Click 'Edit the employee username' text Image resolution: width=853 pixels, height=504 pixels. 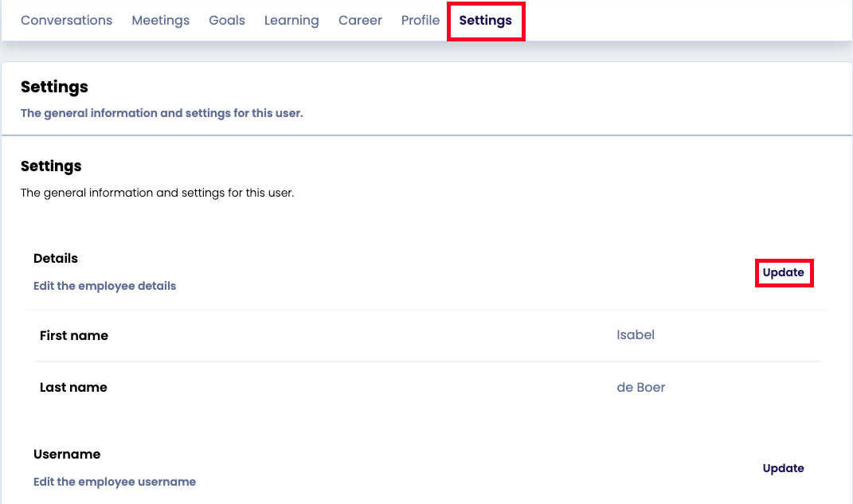click(114, 482)
